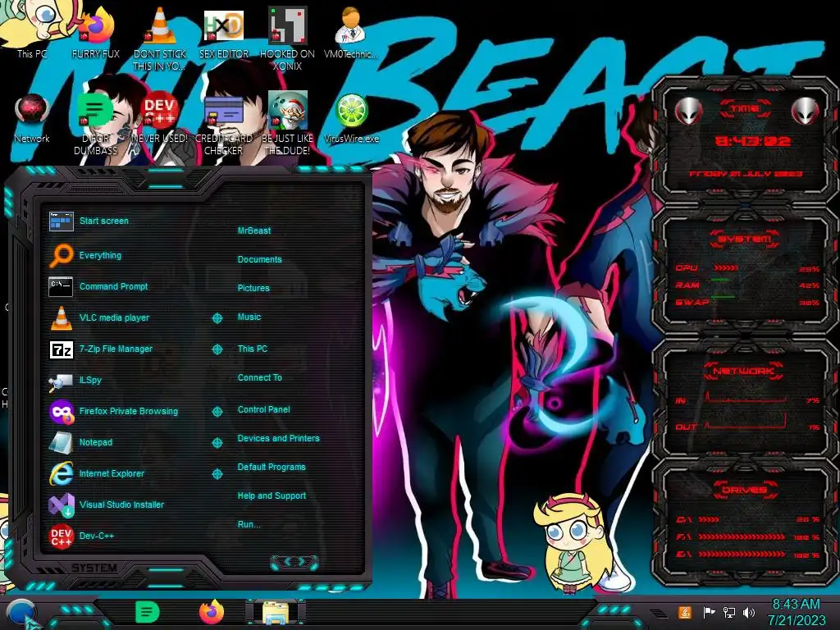Open Default Programs link
Screen dimensions: 840x630
coord(271,467)
